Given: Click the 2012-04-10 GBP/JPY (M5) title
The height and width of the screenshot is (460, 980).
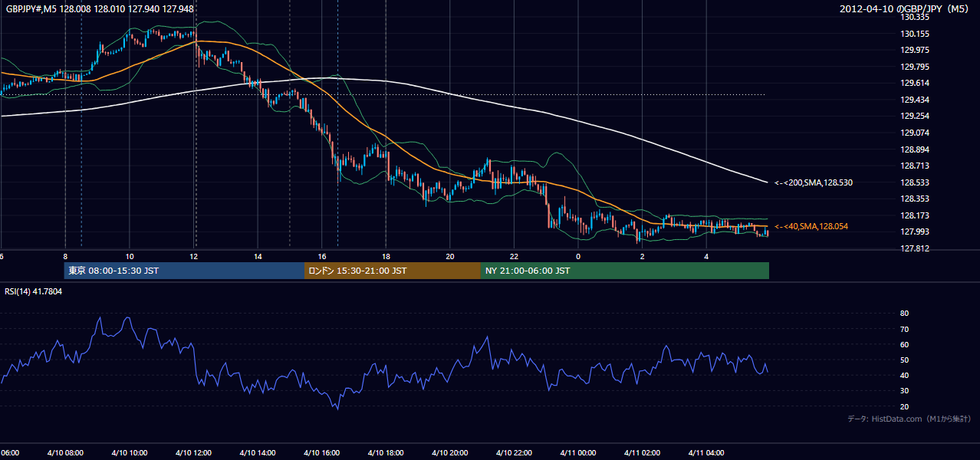Looking at the screenshot, I should click(905, 8).
